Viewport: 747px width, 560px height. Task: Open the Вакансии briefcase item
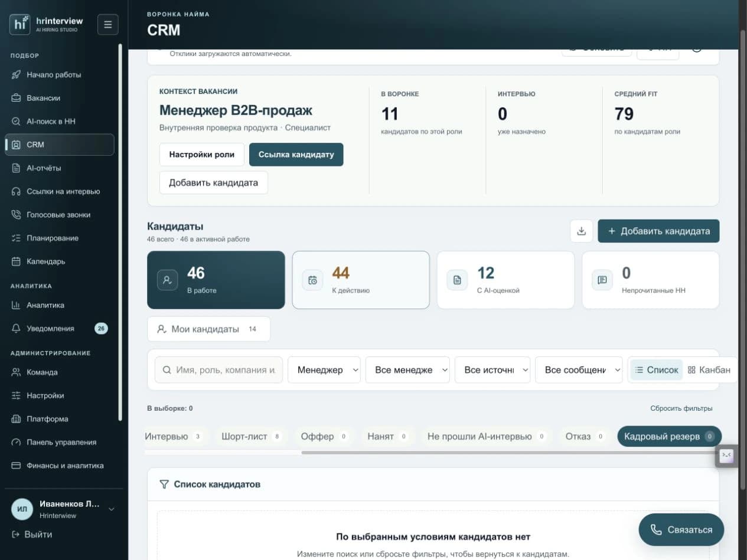click(x=59, y=98)
